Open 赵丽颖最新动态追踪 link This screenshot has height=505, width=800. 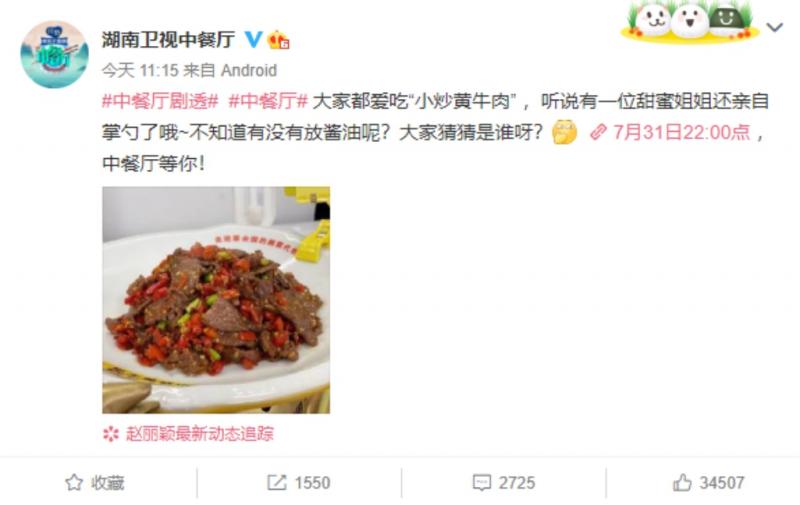200,434
